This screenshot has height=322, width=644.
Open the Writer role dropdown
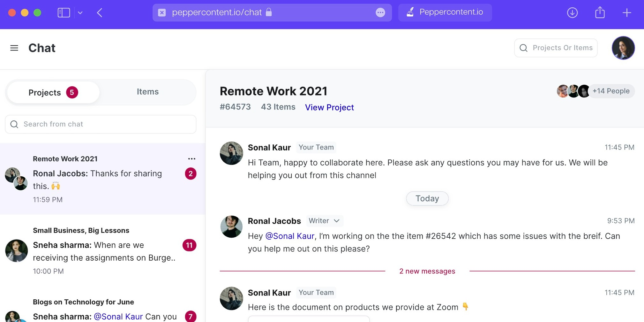(325, 221)
